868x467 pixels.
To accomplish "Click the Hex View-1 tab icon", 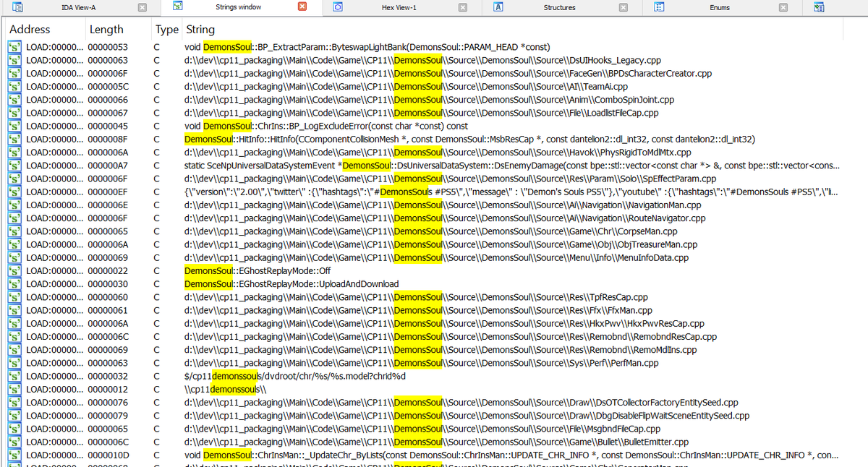I will [338, 7].
